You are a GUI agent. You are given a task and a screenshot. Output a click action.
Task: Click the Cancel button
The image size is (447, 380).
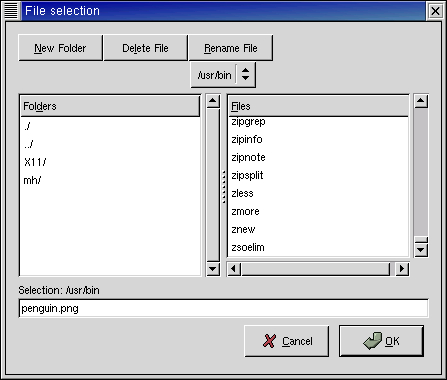click(x=287, y=341)
